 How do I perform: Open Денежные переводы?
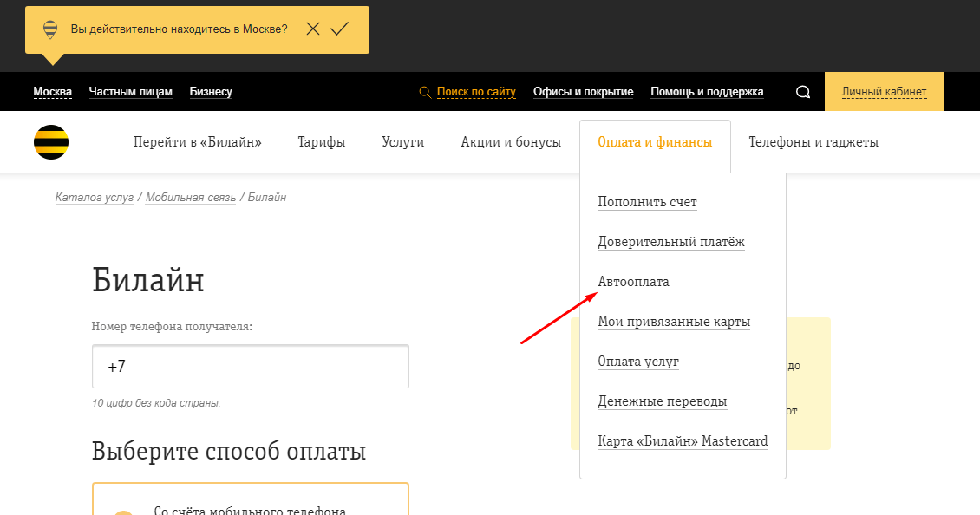tap(662, 401)
